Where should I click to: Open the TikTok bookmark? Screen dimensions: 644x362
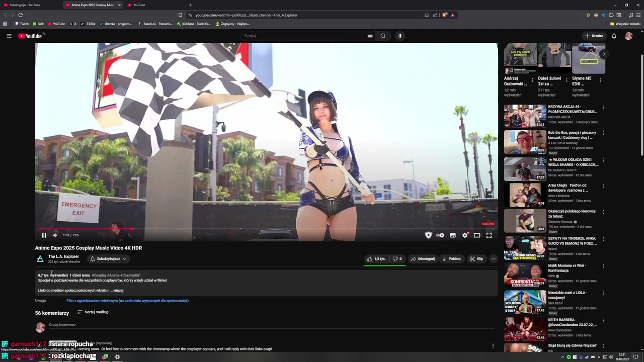[x=88, y=24]
